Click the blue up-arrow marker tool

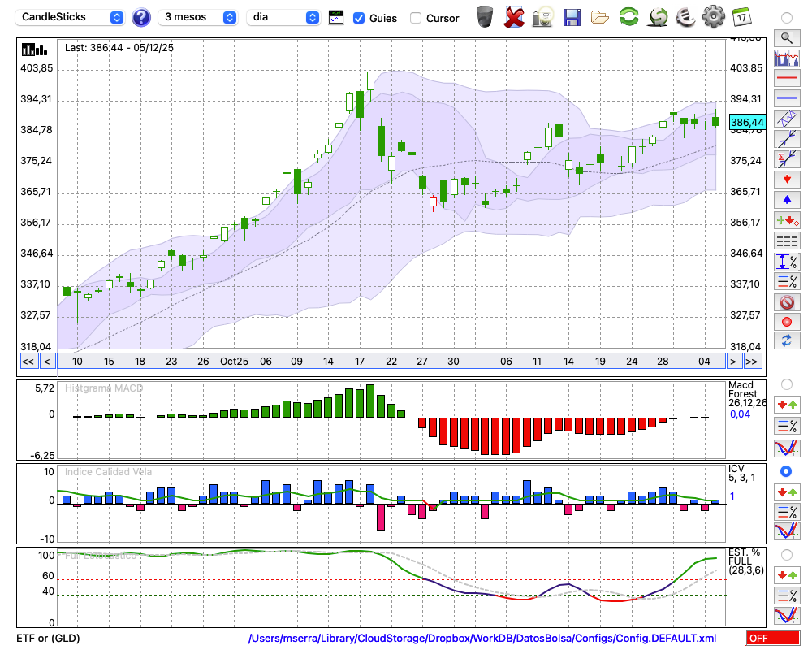pos(786,199)
